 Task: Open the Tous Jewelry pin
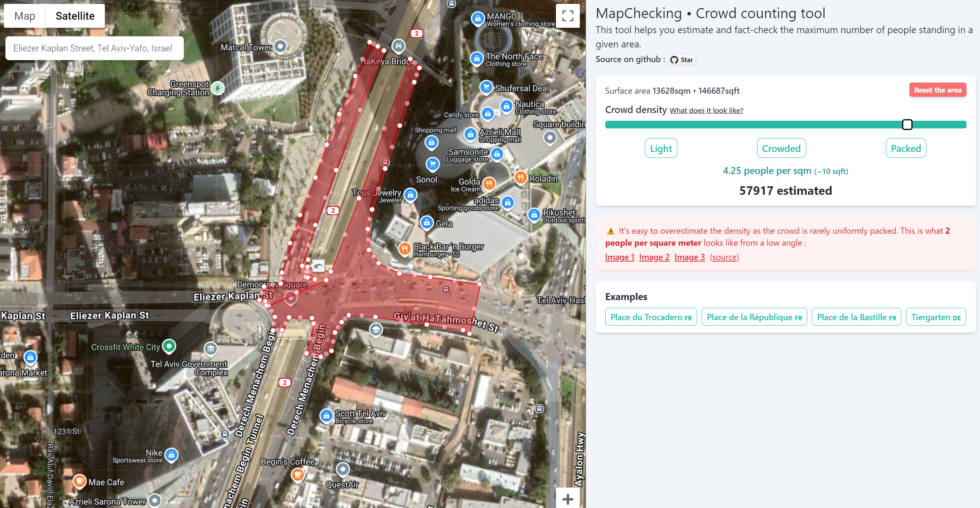click(411, 195)
